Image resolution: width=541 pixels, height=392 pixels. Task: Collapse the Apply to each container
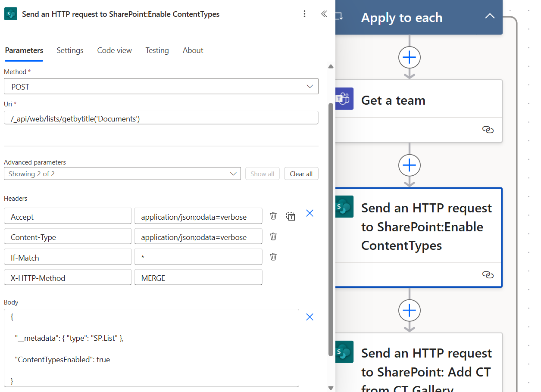point(490,16)
